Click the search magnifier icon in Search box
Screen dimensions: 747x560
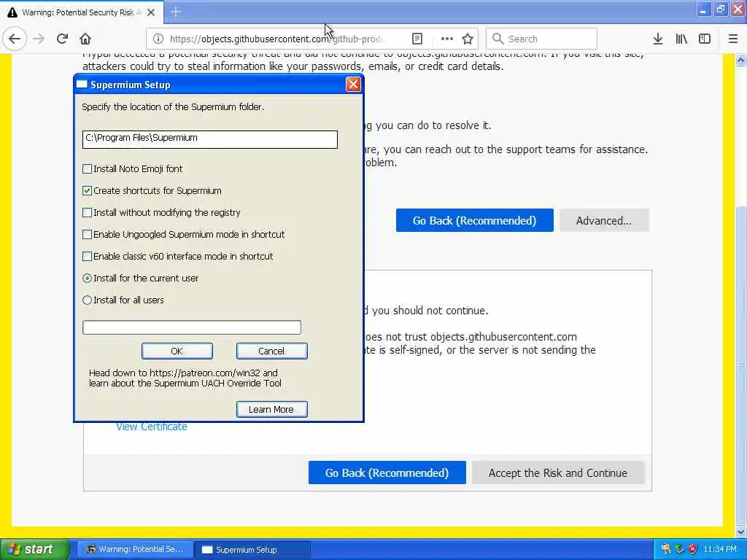498,39
